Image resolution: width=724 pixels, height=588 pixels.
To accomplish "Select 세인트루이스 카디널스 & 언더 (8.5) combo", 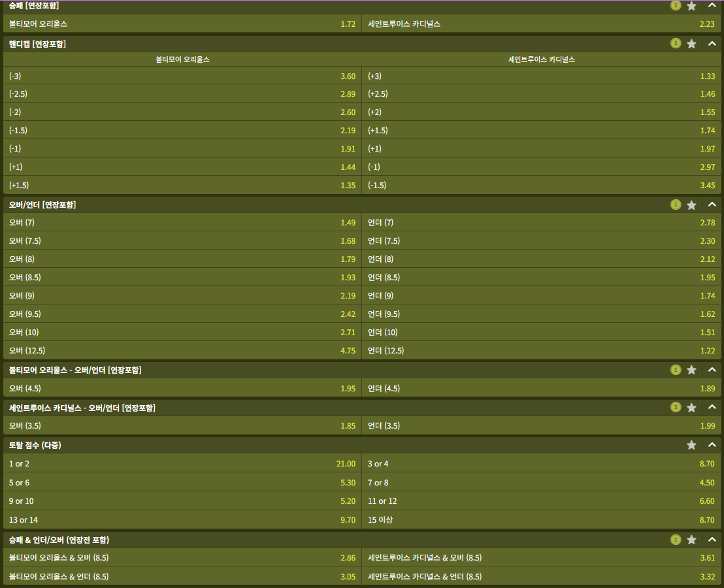I will coord(542,576).
